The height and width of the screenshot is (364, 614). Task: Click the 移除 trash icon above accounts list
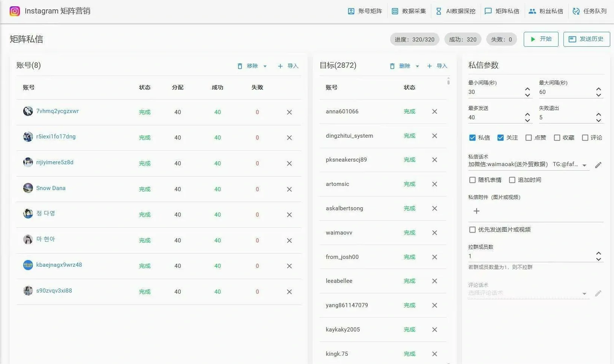pyautogui.click(x=240, y=66)
